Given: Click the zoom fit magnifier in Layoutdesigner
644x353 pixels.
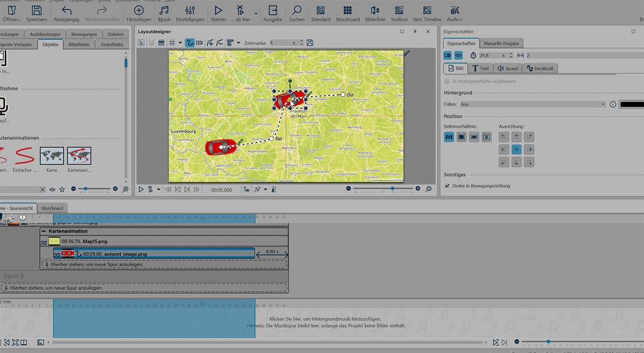Looking at the screenshot, I should pos(428,189).
